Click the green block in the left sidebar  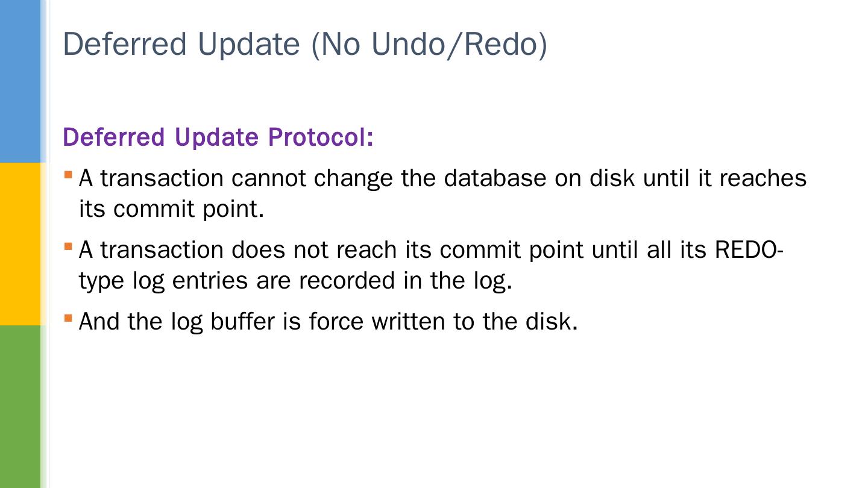20,407
